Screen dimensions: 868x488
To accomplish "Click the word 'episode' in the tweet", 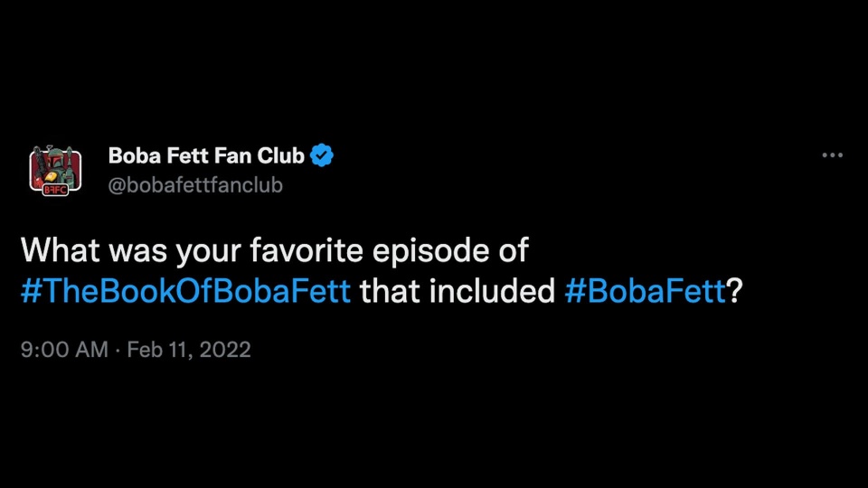I will 430,251.
